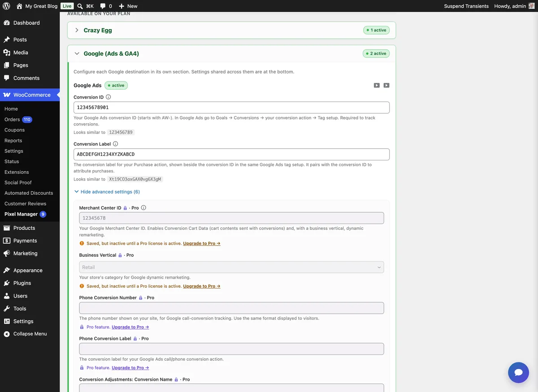
Task: Click the Media icon in sidebar
Action: [x=7, y=52]
